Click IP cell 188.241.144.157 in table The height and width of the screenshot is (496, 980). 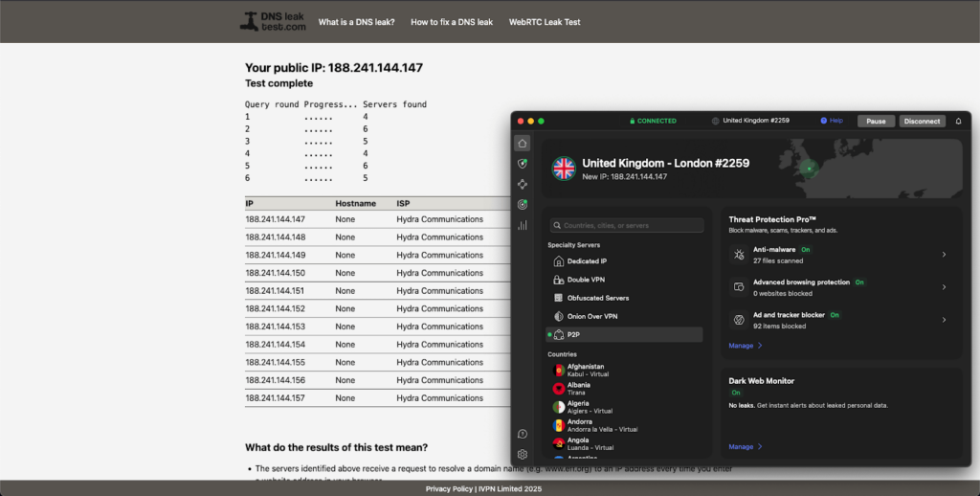coord(275,397)
